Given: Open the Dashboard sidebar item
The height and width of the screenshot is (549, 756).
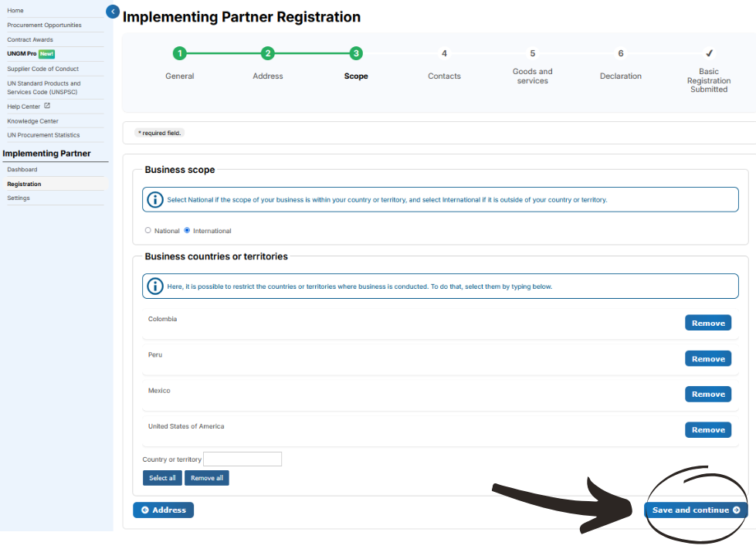Looking at the screenshot, I should pyautogui.click(x=22, y=170).
